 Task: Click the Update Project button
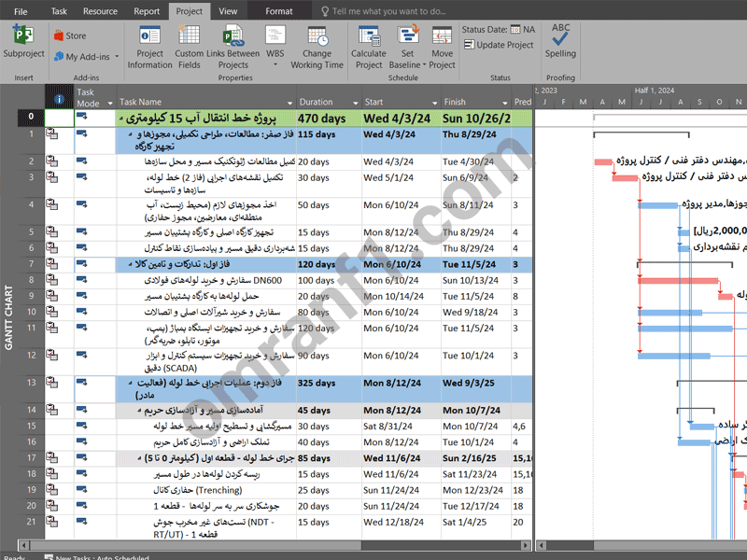click(499, 45)
